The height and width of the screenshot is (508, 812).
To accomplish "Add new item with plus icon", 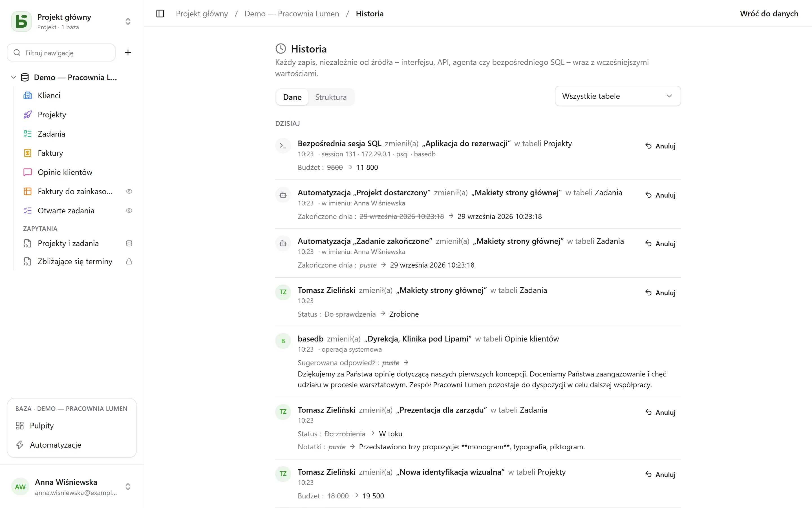I will tap(128, 52).
